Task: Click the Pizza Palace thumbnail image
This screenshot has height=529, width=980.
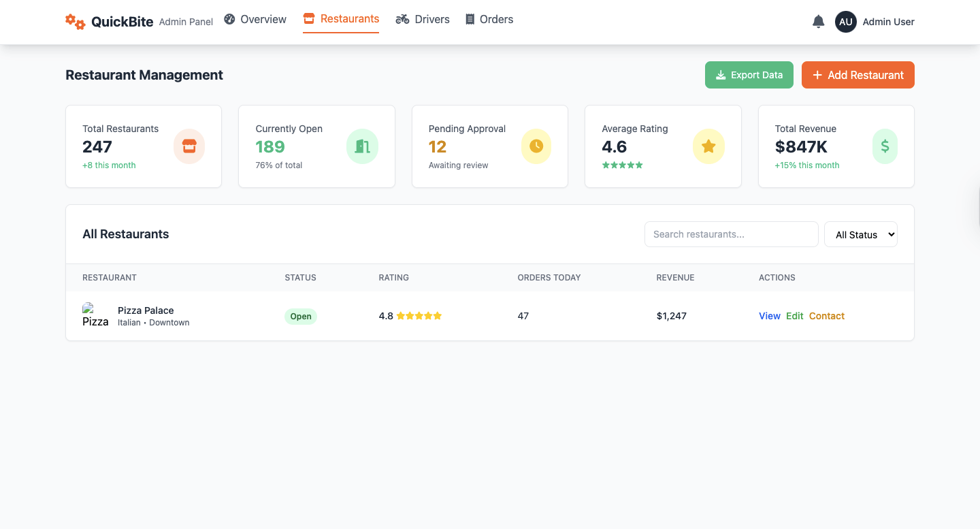Action: coord(95,315)
